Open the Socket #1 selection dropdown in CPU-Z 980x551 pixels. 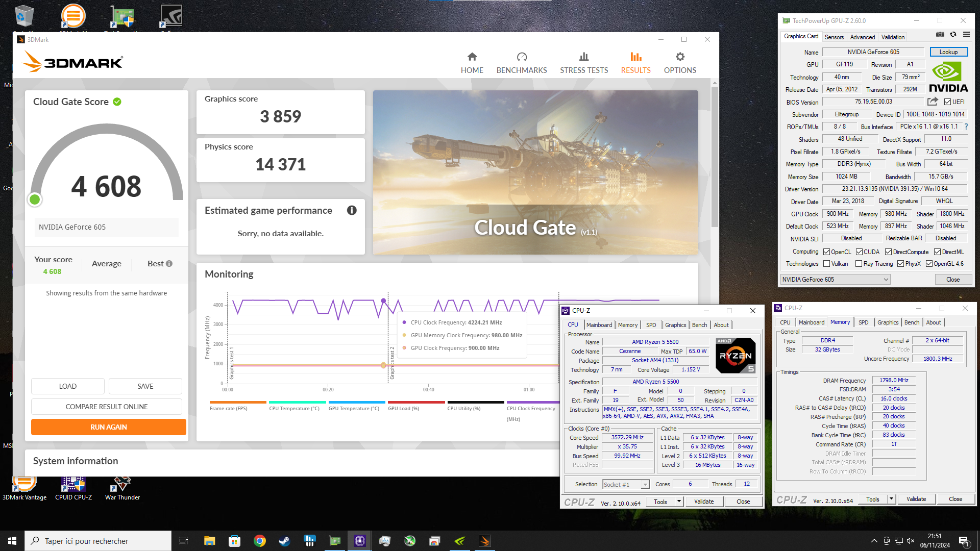(626, 485)
